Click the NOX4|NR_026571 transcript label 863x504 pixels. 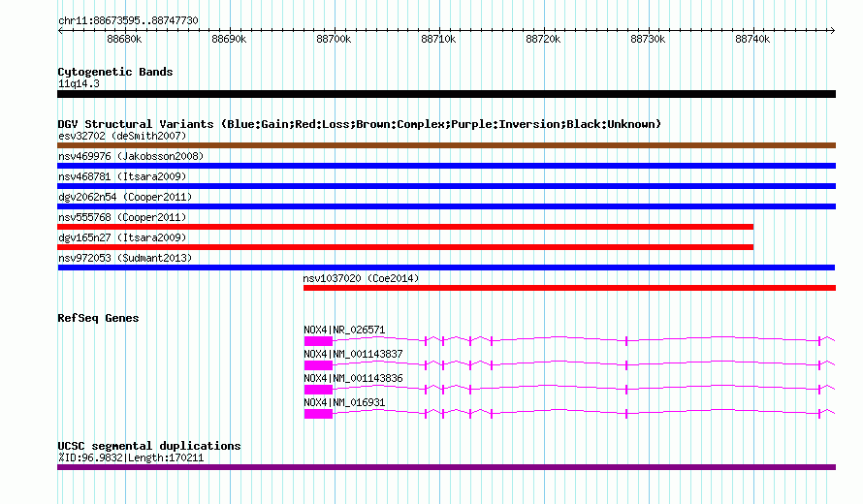(x=344, y=331)
